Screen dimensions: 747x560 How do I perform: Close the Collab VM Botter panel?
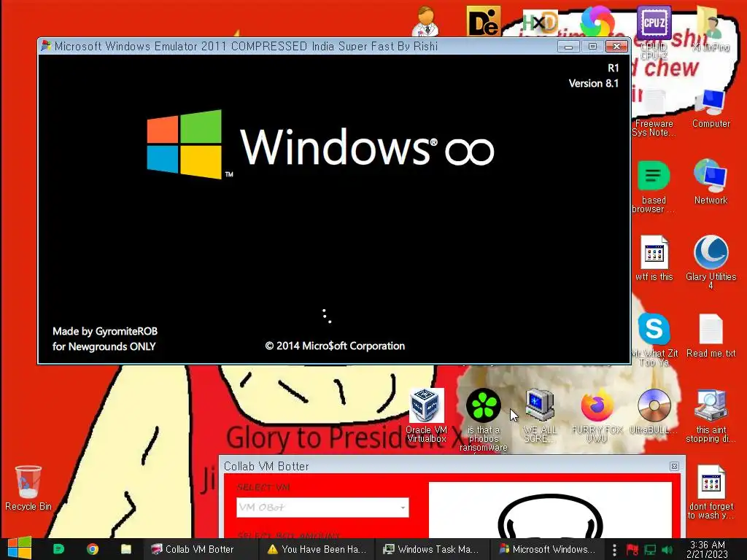pos(674,466)
